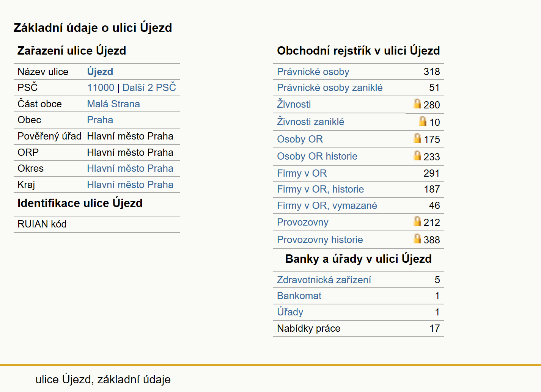Click the lock icon beside Provozovny 212
This screenshot has width=541, height=392.
417,221
